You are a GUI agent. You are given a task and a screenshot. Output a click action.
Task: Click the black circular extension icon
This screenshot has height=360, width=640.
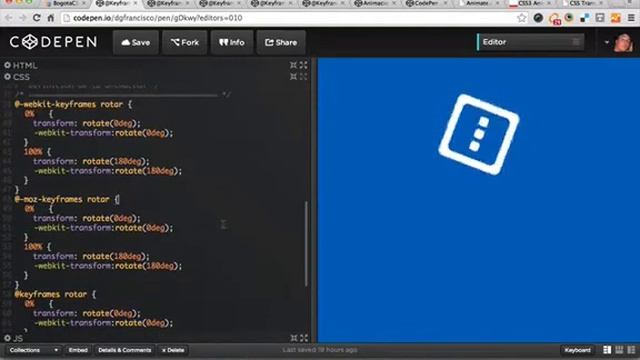538,18
